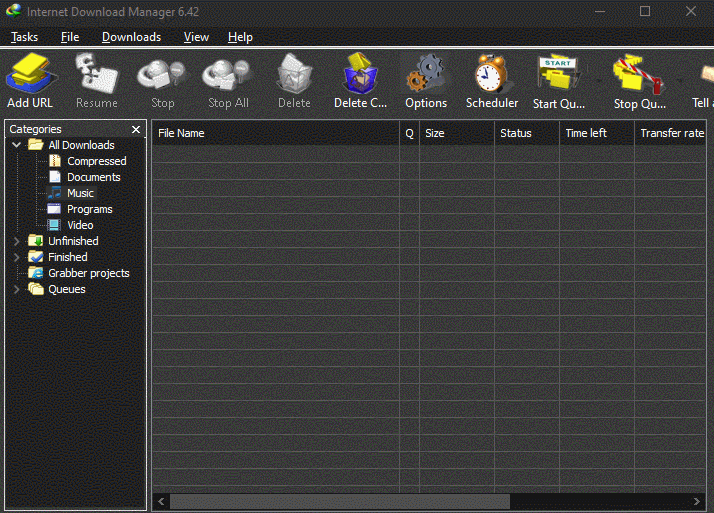Click the All Downloads open folder icon
Image resolution: width=714 pixels, height=513 pixels.
tap(36, 145)
